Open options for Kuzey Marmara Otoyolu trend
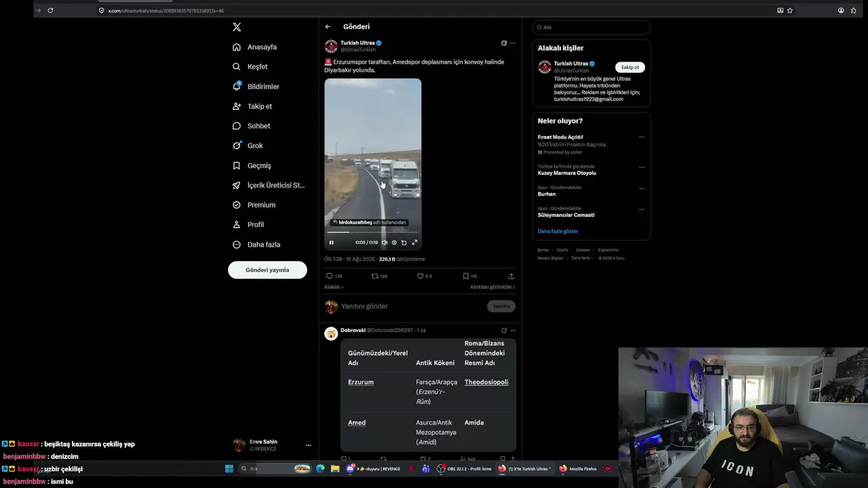This screenshot has width=868, height=488. [x=642, y=167]
